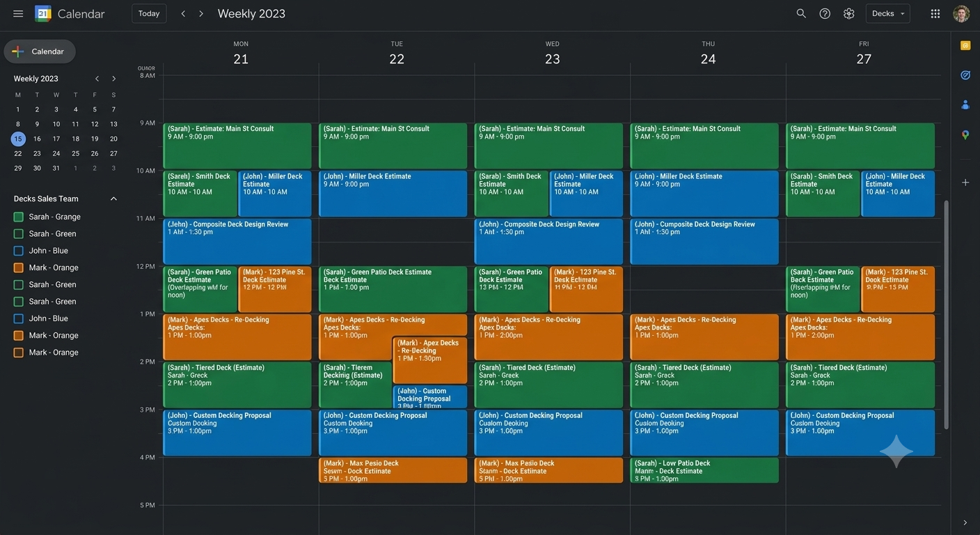Go to previous month in mini calendar
This screenshot has width=980, height=535.
[97, 79]
